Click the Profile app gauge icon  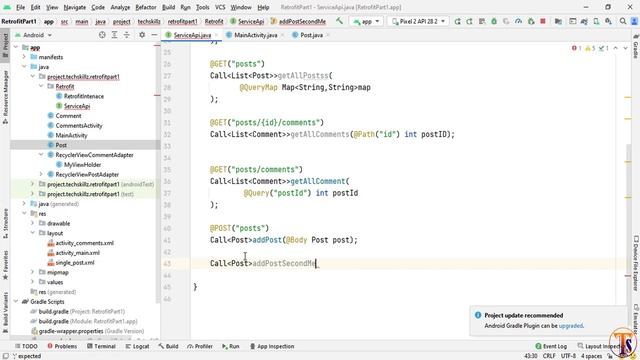(518, 21)
